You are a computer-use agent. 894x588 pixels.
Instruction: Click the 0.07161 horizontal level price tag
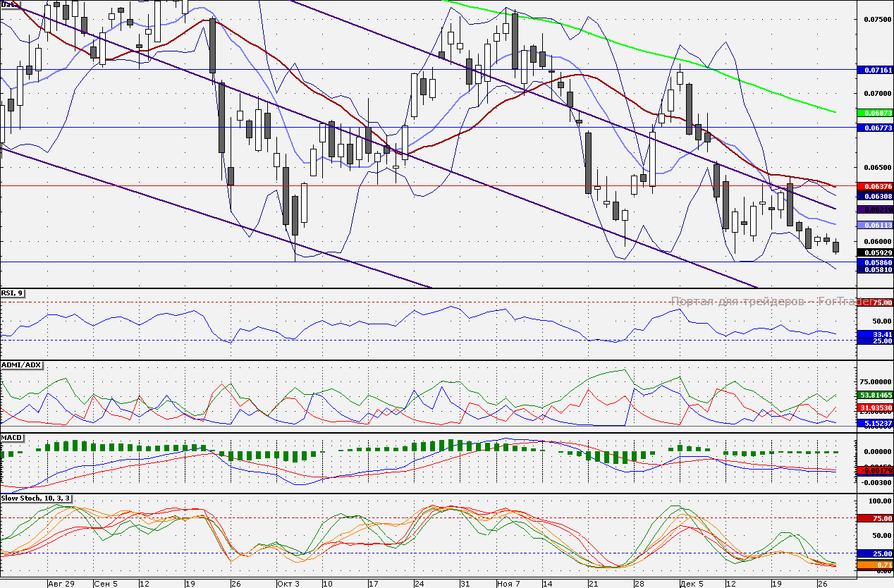(874, 71)
